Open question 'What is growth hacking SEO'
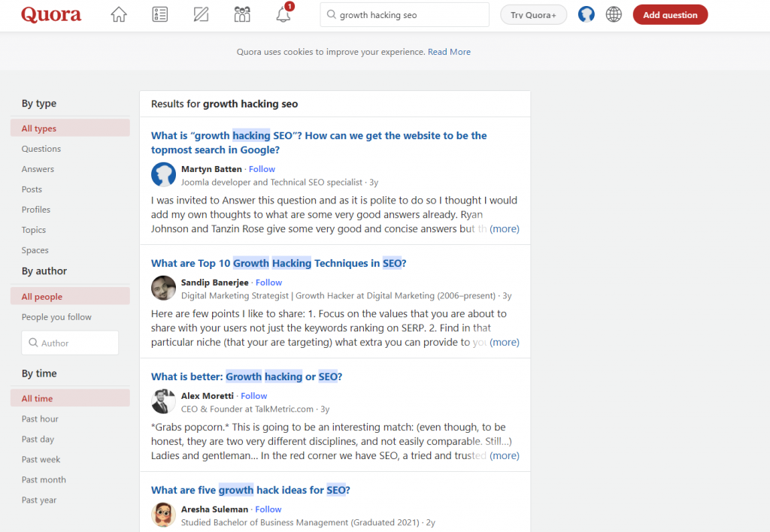The height and width of the screenshot is (532, 770). click(x=319, y=142)
